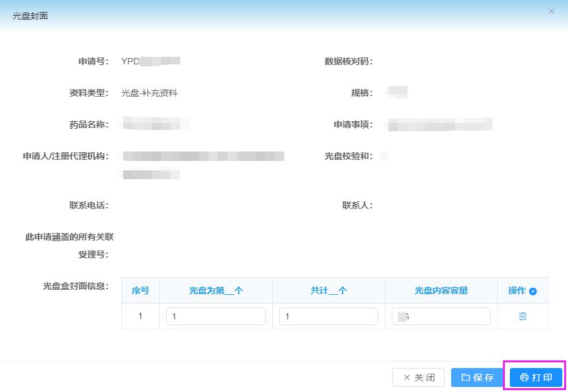Click the 光盘为第__个 column header
The height and width of the screenshot is (392, 568).
(x=215, y=290)
